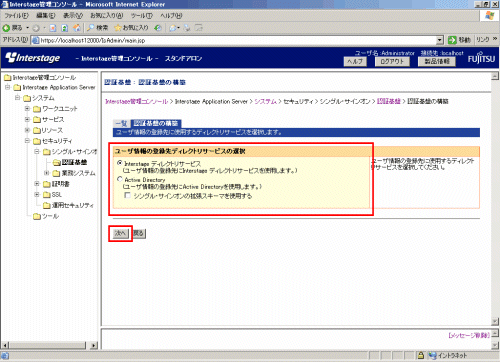Viewport: 500px width, 362px height.
Task: Expand the ワークユニット tree node
Action: pos(27,109)
